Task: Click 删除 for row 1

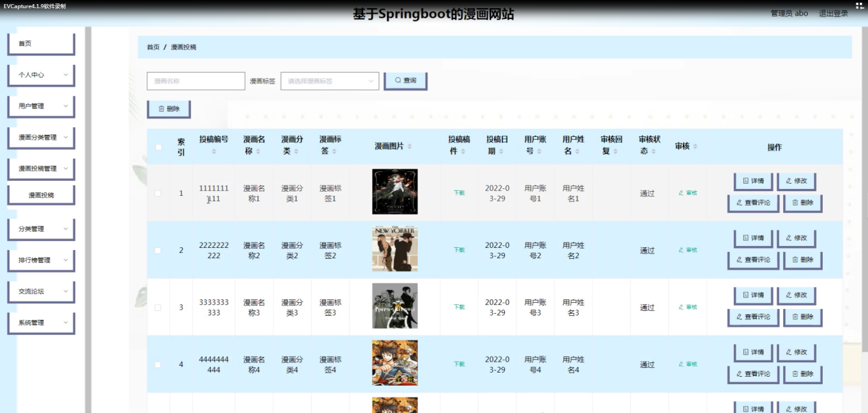Action: tap(802, 203)
